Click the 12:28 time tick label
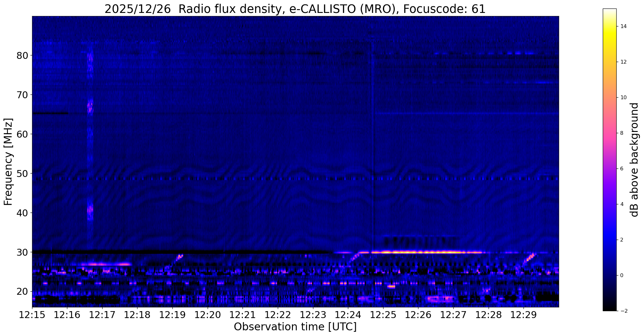Screen dimensions: 644x336 pyautogui.click(x=489, y=315)
